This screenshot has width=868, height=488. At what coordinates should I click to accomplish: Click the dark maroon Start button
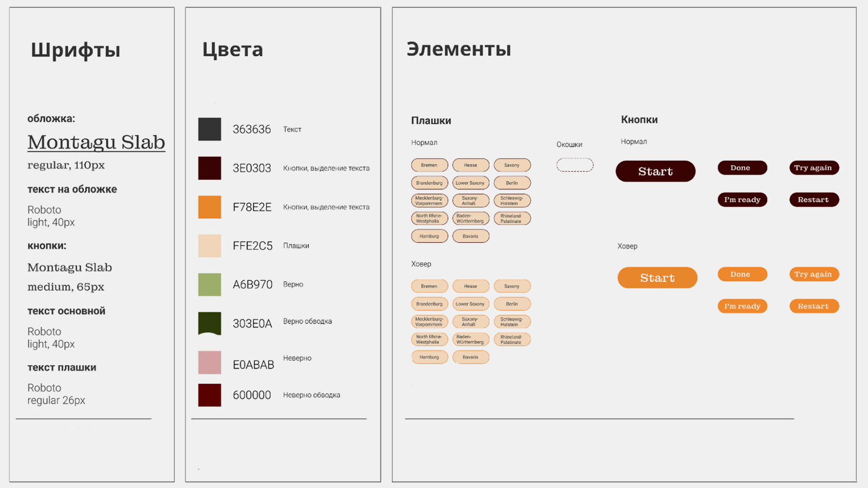tap(655, 171)
